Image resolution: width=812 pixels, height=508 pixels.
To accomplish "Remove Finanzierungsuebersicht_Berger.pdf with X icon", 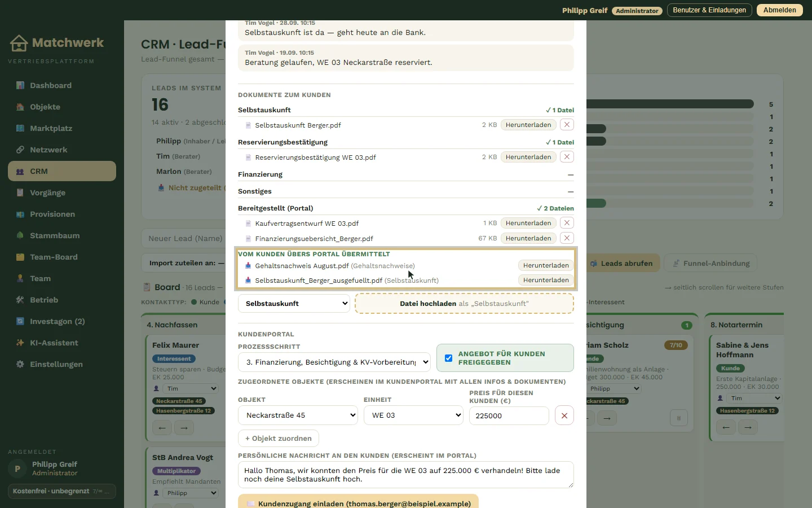I will point(567,238).
